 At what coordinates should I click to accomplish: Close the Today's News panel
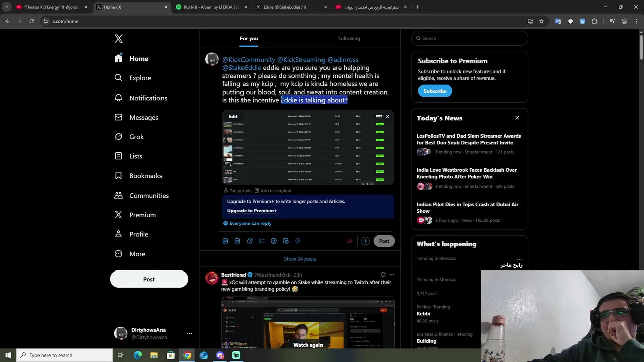[517, 118]
